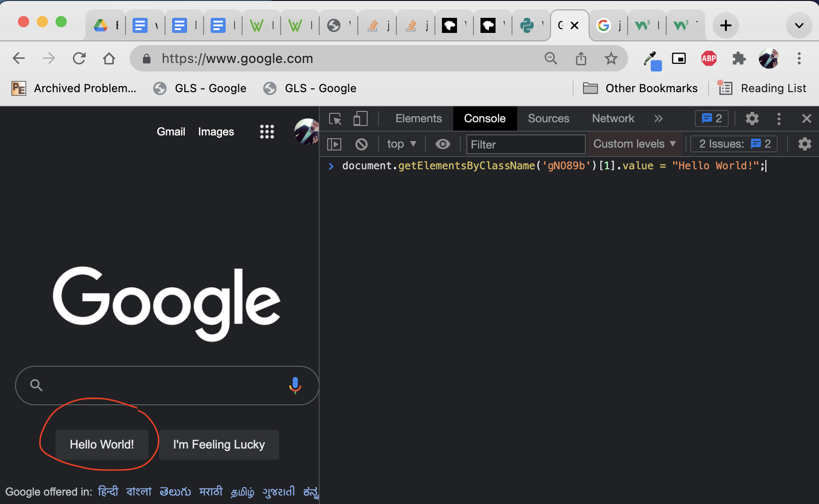The height and width of the screenshot is (504, 819).
Task: Switch to the Sources tab
Action: click(548, 118)
